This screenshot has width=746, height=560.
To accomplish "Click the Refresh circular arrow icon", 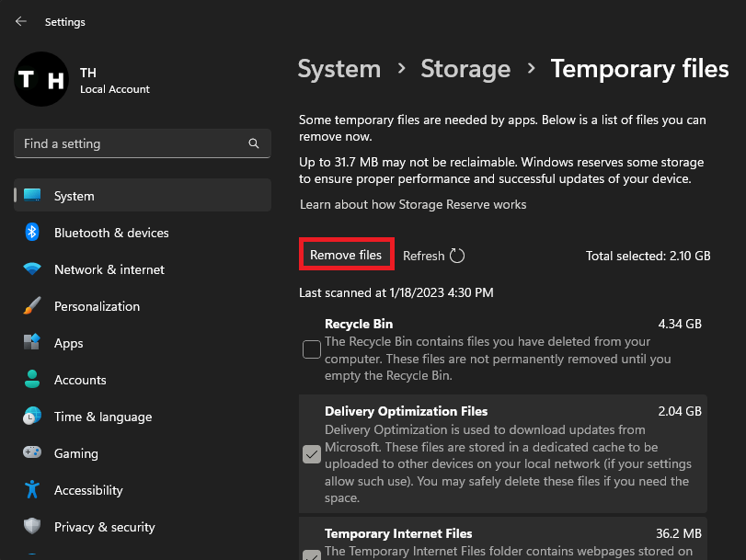I will pos(457,257).
